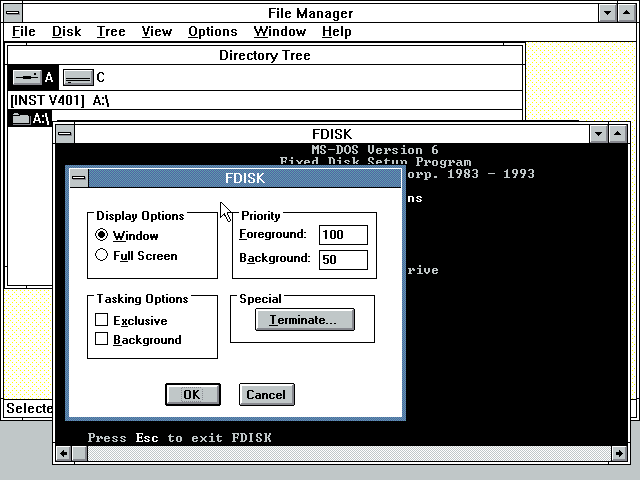This screenshot has height=480, width=640.
Task: Open File Manager control menu box
Action: point(13,13)
